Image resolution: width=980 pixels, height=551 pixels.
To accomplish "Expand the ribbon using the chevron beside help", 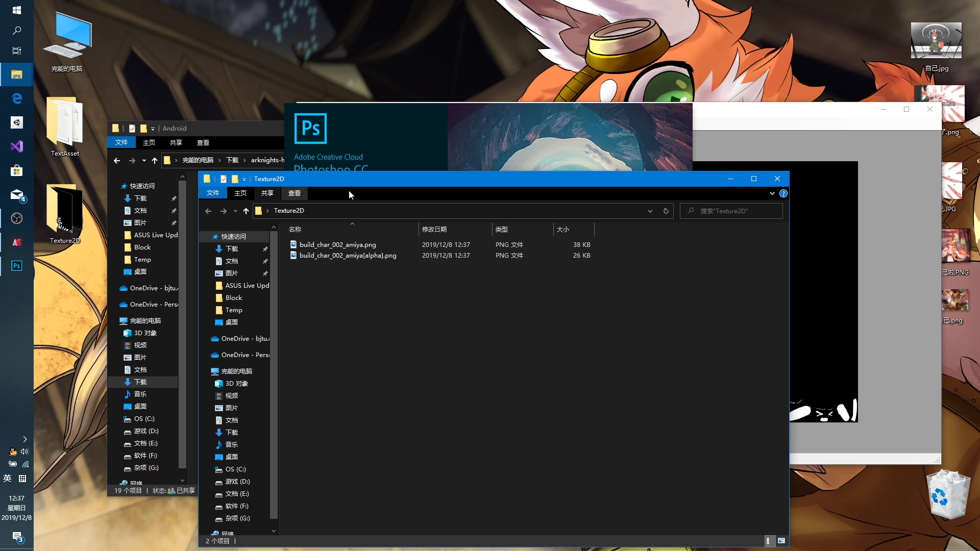I will coord(772,193).
